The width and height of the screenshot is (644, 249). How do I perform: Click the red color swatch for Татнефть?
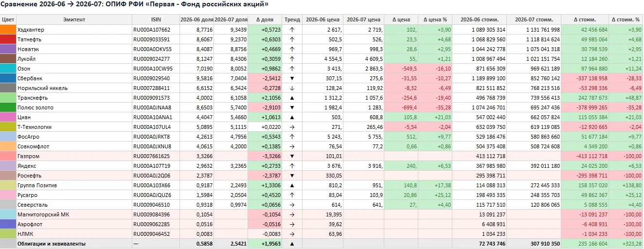(x=8, y=39)
